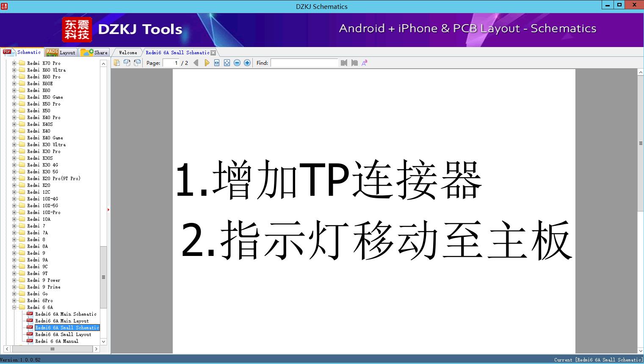Screen dimensions: 644x364
Task: Click the DZKJ app icon in title bar
Action: (x=4, y=6)
